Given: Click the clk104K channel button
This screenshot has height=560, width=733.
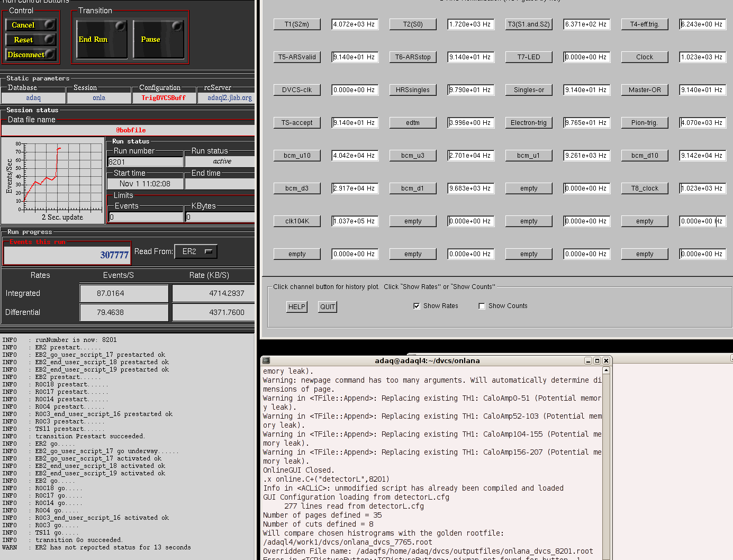Looking at the screenshot, I should click(x=297, y=221).
